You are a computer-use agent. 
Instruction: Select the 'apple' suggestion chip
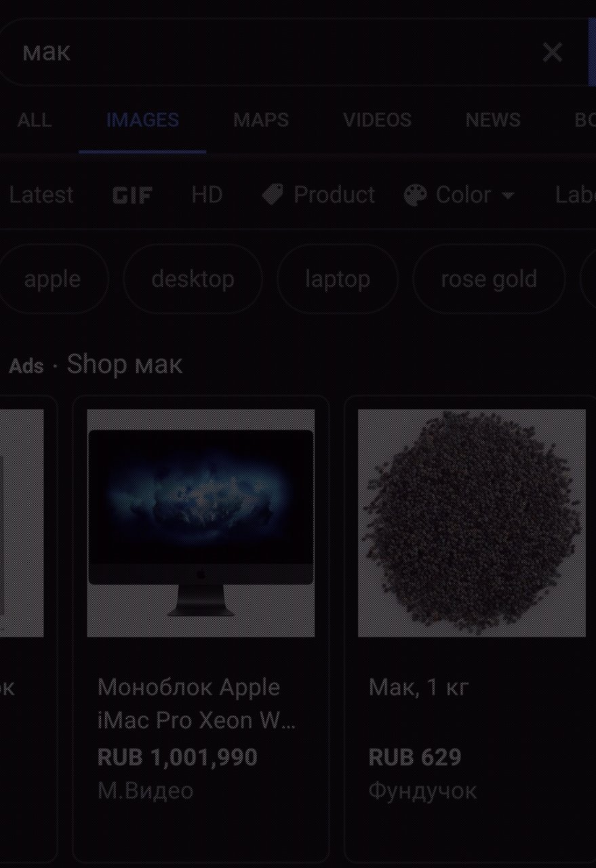pos(53,279)
